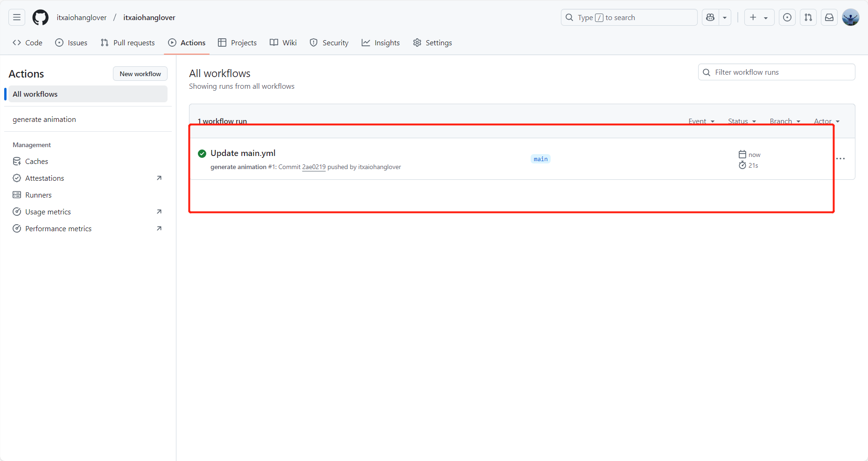Open notifications inbox icon
Screen dimensions: 868x461
[x=829, y=17]
